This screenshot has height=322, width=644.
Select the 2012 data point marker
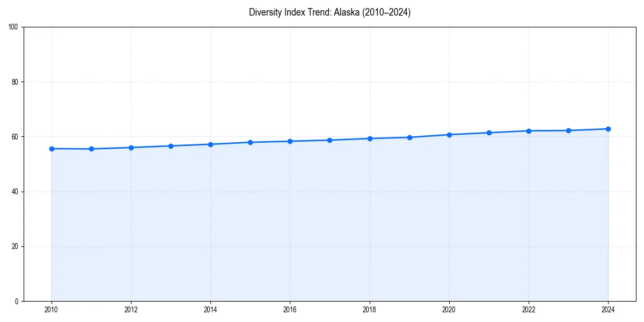(x=131, y=147)
